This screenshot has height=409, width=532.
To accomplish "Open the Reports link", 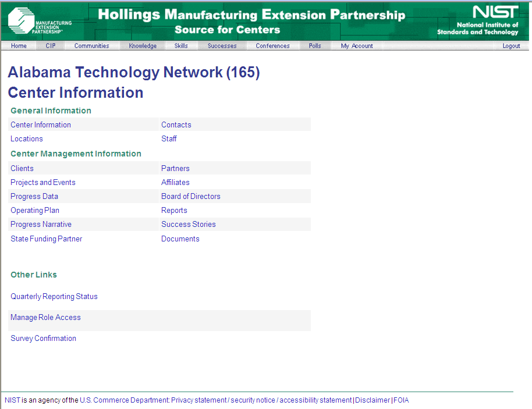I will [x=174, y=210].
